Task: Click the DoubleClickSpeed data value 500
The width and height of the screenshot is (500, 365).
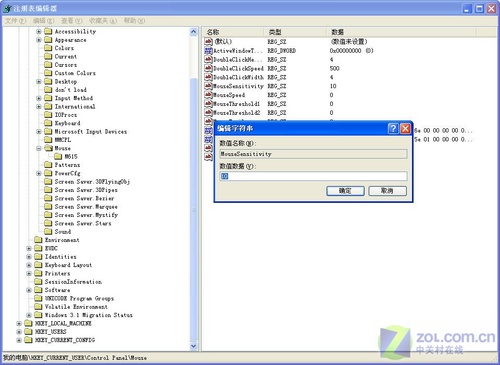Action: (334, 68)
